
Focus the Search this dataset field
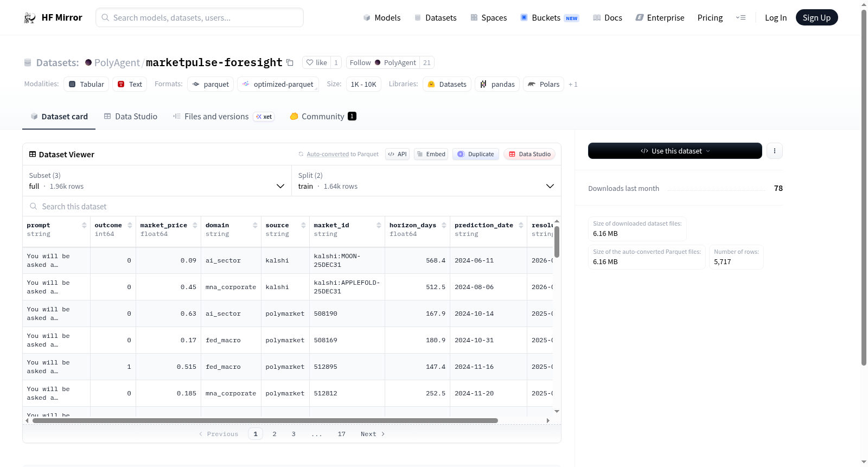point(292,207)
